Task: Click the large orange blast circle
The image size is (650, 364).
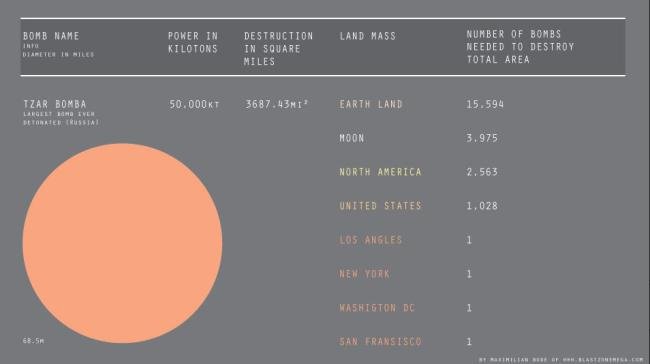Action: coord(122,243)
